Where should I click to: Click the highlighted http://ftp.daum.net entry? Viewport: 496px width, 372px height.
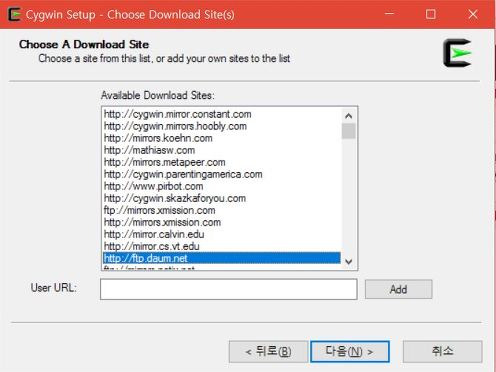(x=222, y=258)
